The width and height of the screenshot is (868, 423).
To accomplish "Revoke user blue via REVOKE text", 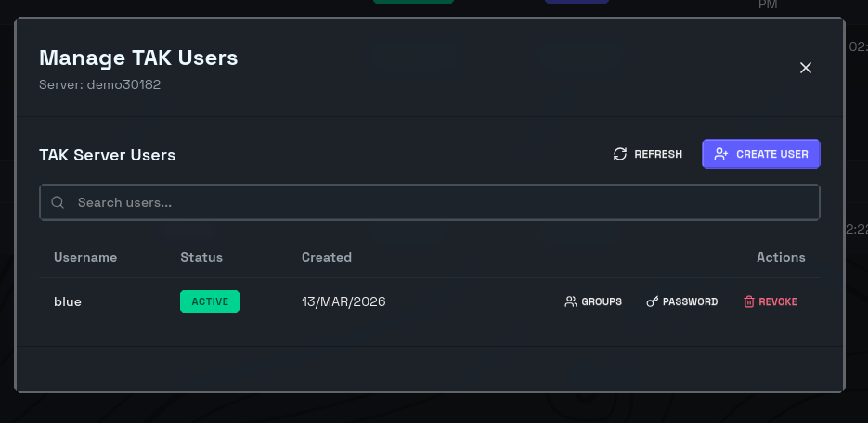I will [x=778, y=301].
